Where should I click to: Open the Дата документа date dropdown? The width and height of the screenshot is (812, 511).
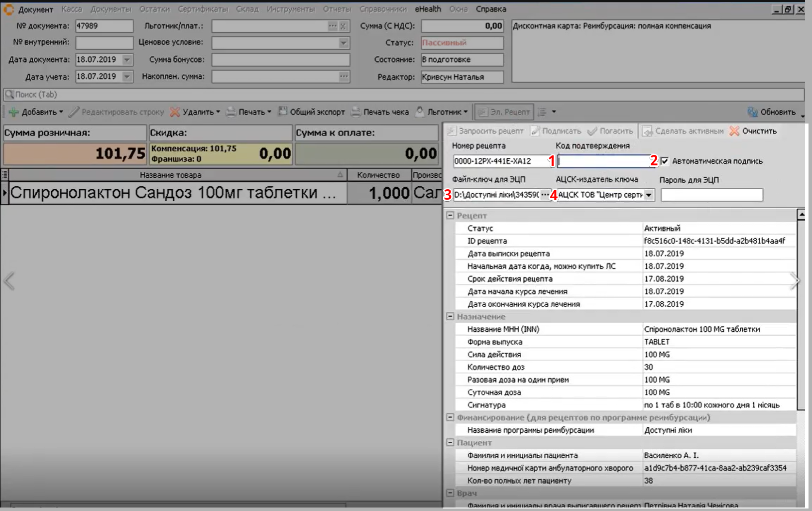click(x=127, y=60)
